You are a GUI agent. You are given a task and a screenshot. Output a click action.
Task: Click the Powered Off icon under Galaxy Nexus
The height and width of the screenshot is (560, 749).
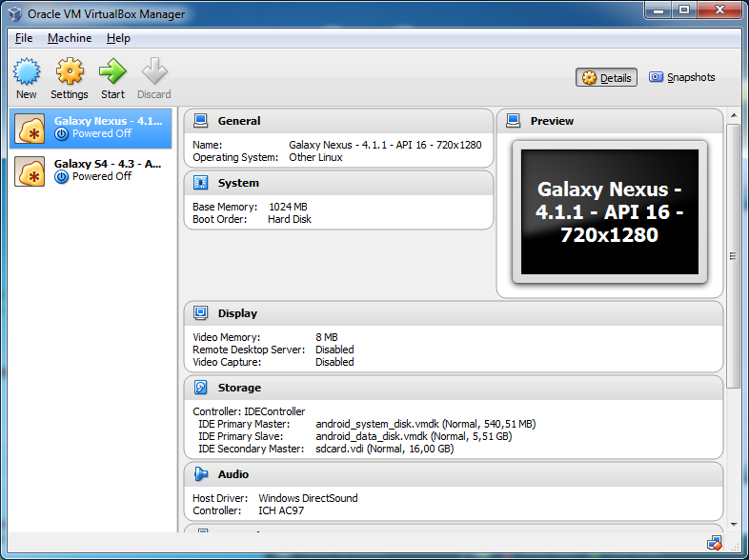click(x=61, y=134)
